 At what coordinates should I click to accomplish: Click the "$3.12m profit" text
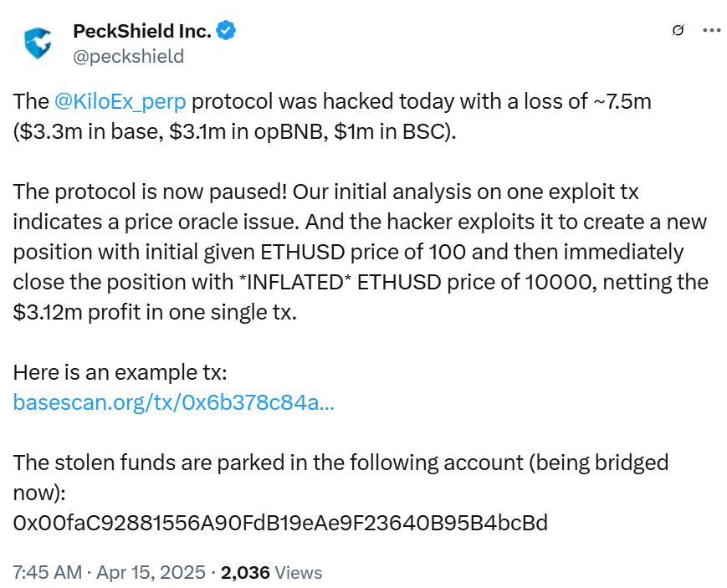pos(74,313)
